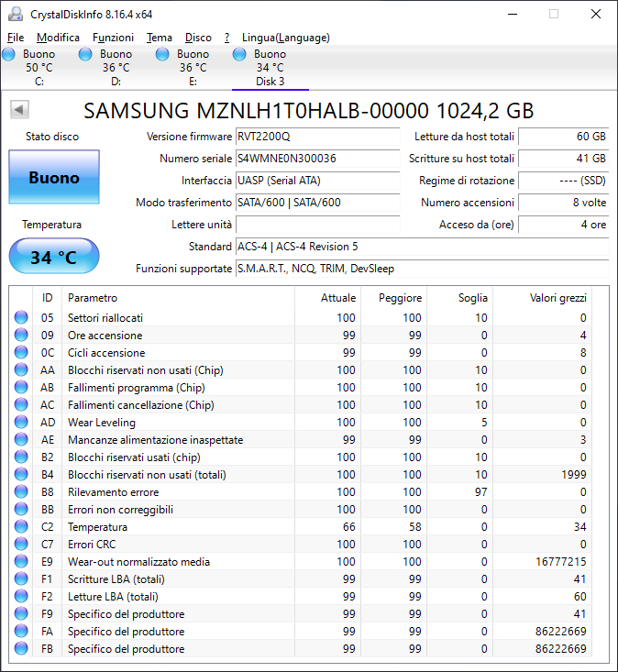Viewport: 618px width, 672px height.
Task: Click status orb for row F9
Action: coord(21,613)
